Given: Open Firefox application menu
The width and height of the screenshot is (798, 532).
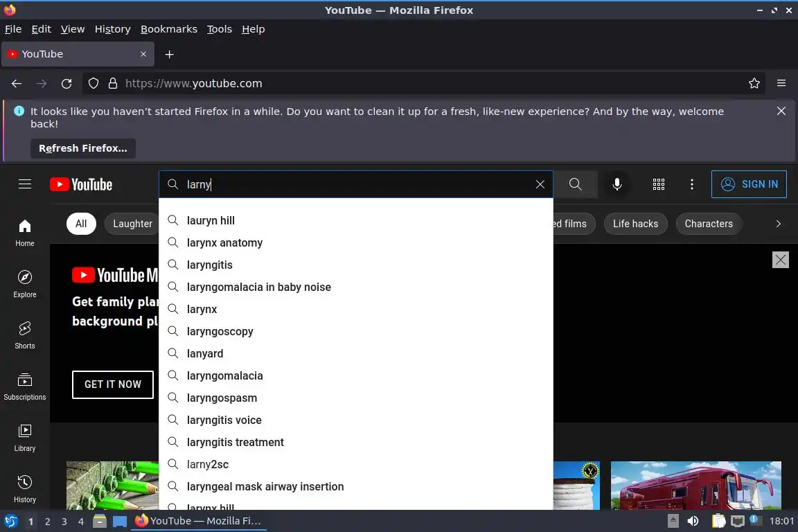Looking at the screenshot, I should coord(781,84).
